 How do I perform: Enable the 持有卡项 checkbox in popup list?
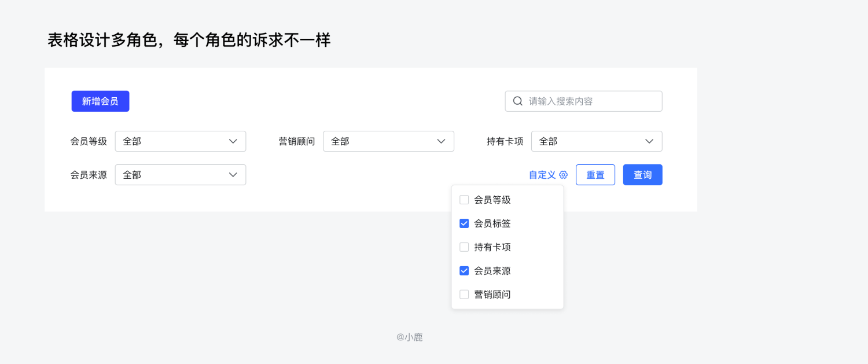pos(464,247)
